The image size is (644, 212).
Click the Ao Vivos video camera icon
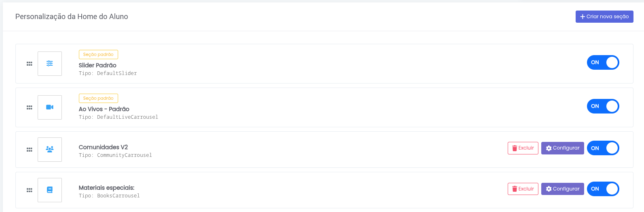coord(50,107)
